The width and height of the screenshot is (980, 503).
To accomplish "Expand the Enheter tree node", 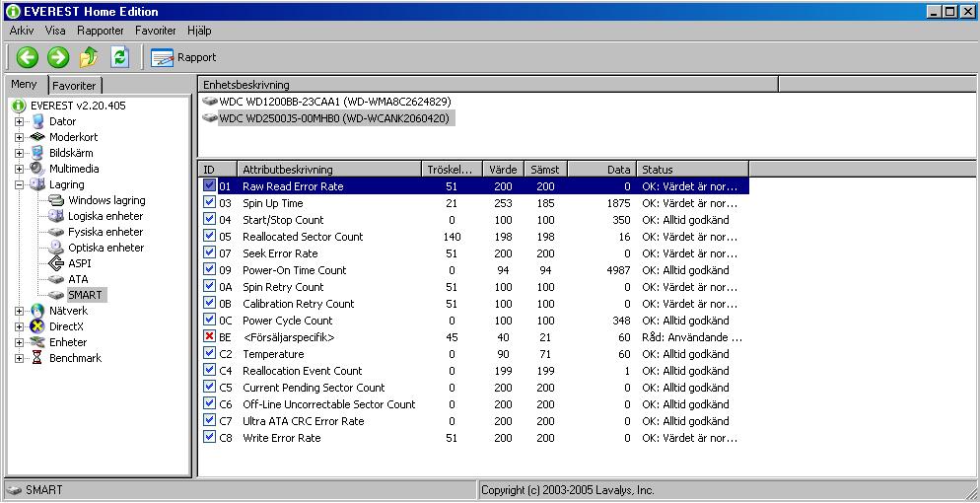I will point(20,342).
